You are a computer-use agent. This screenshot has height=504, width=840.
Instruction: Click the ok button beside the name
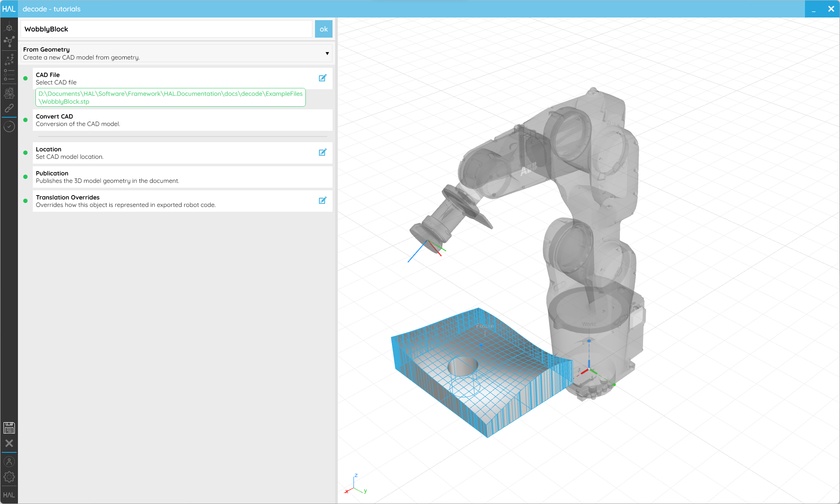coord(324,29)
